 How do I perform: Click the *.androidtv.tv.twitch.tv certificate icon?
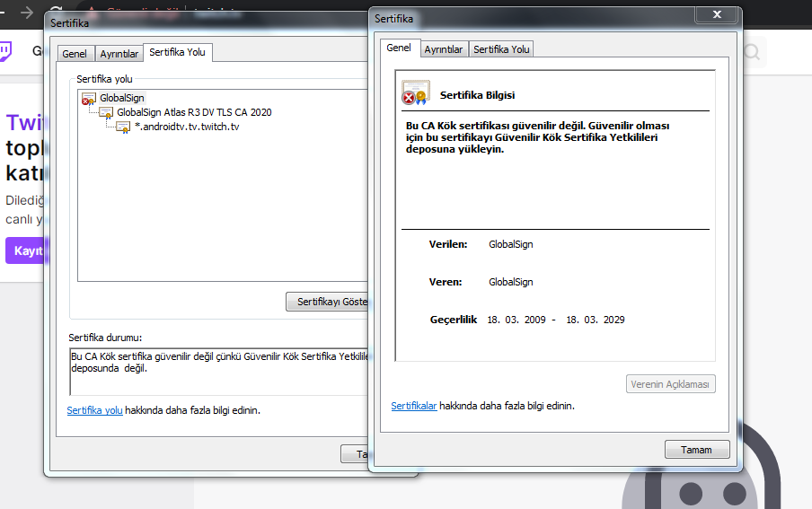123,127
